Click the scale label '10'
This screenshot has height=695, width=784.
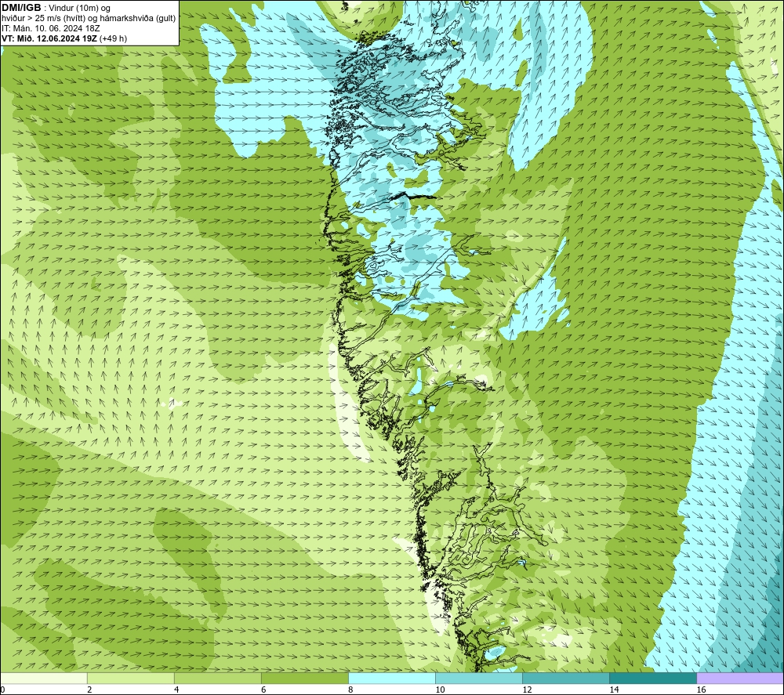440,690
